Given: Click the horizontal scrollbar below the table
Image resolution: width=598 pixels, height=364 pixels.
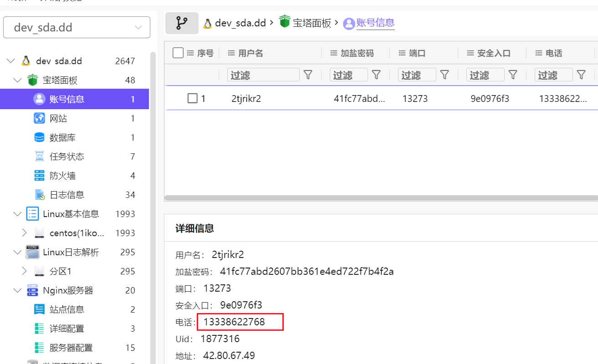Looking at the screenshot, I should [381, 198].
